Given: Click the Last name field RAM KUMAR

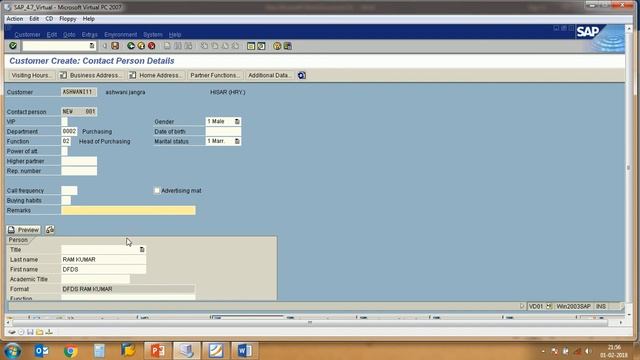Looking at the screenshot, I should tap(103, 260).
